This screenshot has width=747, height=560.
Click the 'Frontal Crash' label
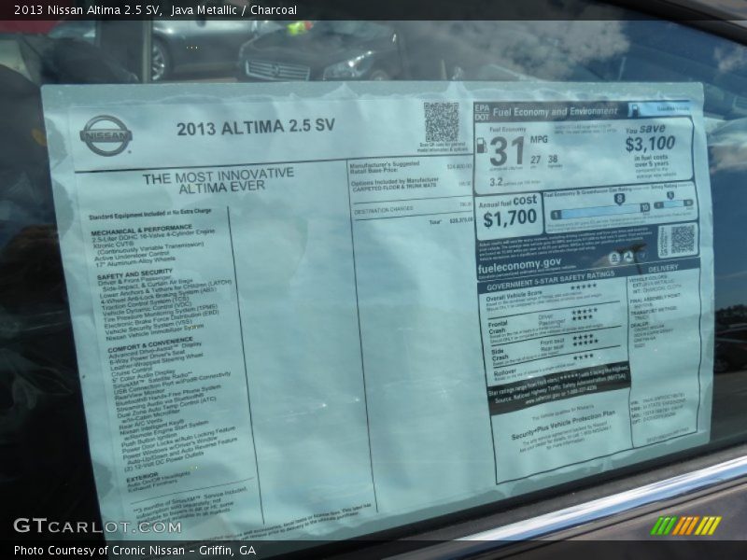click(498, 328)
